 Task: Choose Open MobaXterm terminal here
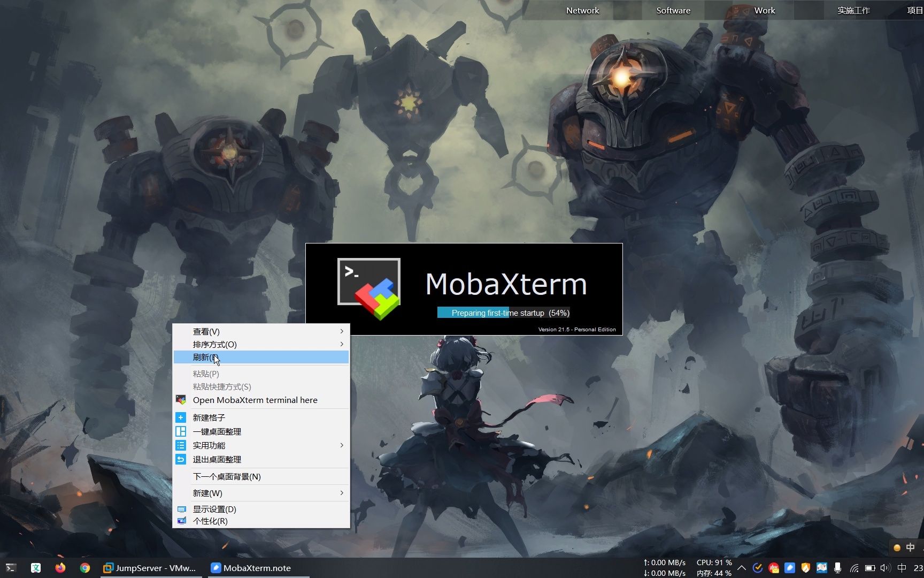point(261,400)
